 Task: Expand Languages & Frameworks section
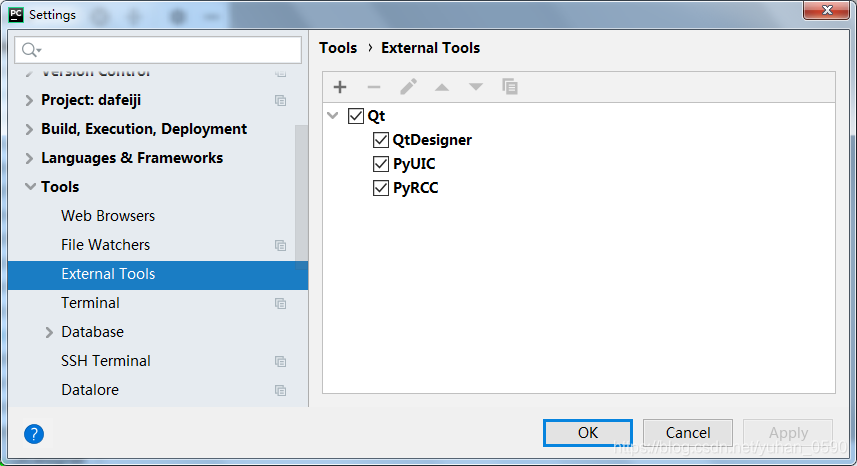[29, 158]
